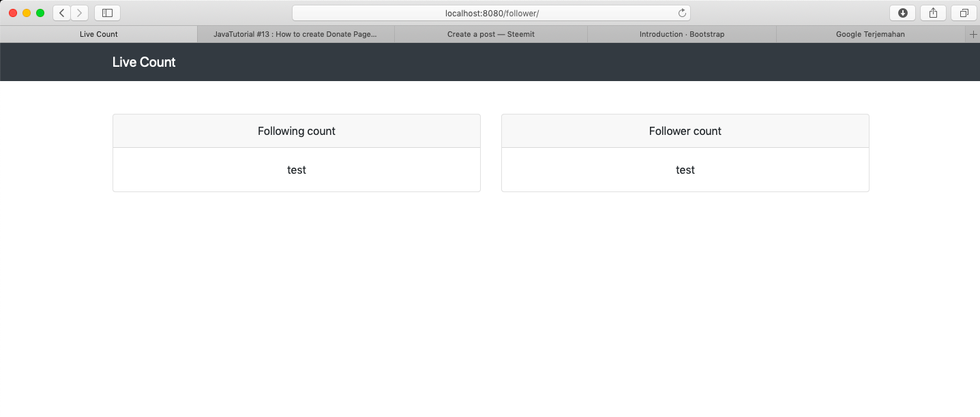Minimize the window with the yellow button
The image size is (980, 417).
27,13
